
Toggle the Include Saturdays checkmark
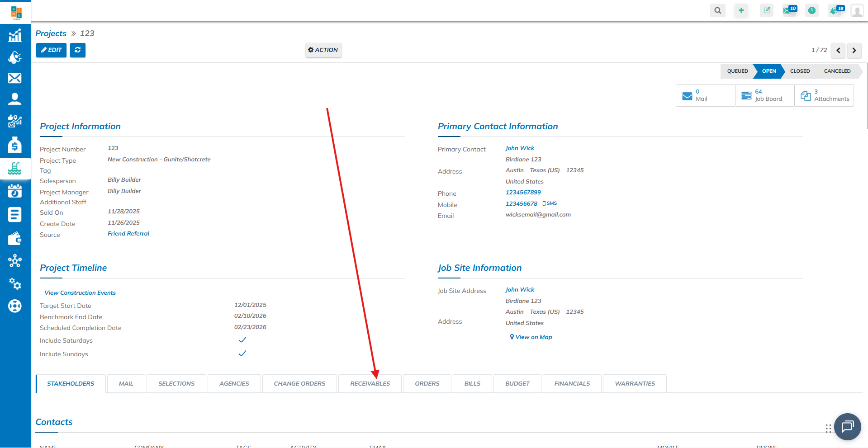(242, 340)
